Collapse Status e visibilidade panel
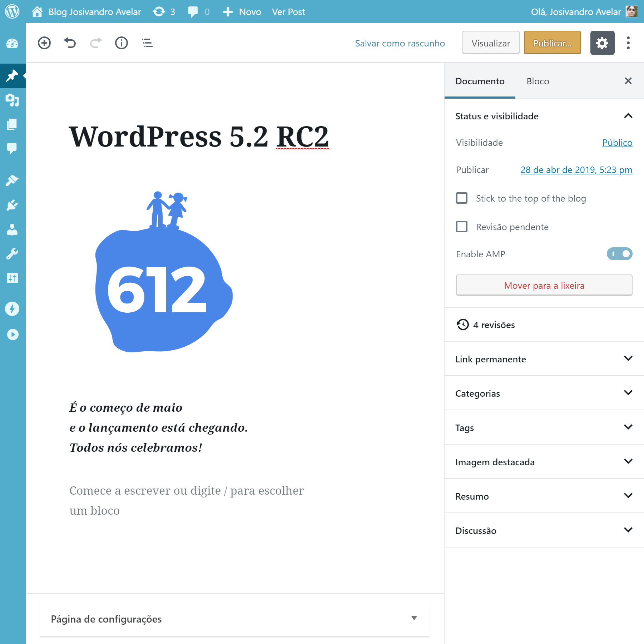The height and width of the screenshot is (644, 644). click(x=544, y=116)
